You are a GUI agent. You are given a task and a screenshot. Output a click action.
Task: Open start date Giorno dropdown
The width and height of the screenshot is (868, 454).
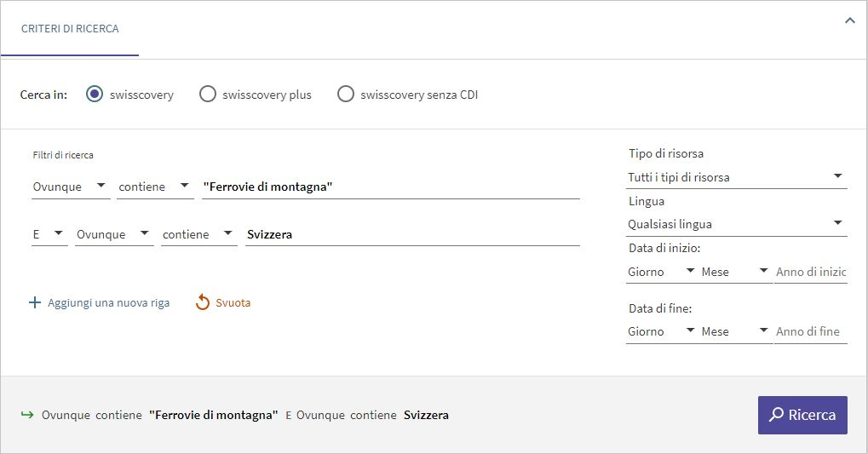point(661,272)
